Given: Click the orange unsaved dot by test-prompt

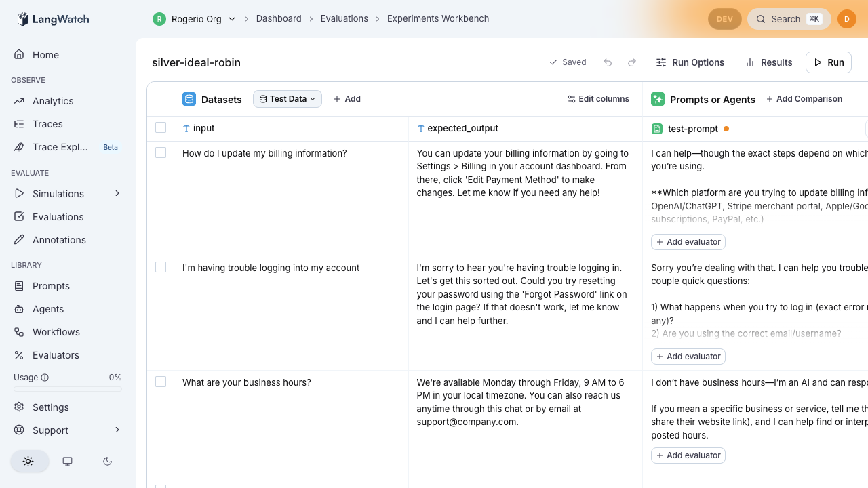Looking at the screenshot, I should [x=726, y=129].
